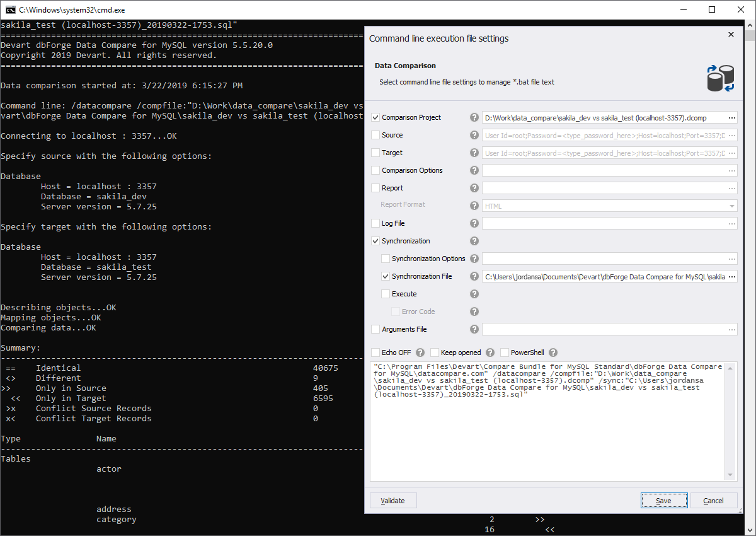
Task: Maximize the cmd.exe window
Action: pyautogui.click(x=712, y=9)
